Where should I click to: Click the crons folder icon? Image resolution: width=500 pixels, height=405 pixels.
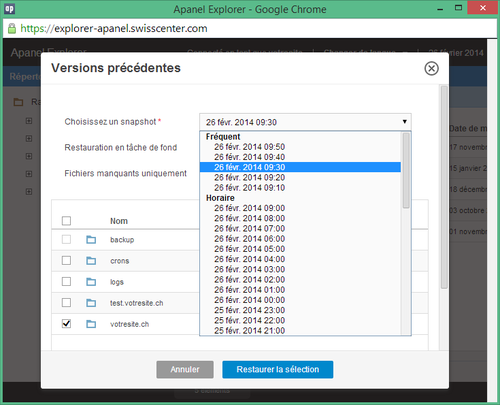click(91, 261)
